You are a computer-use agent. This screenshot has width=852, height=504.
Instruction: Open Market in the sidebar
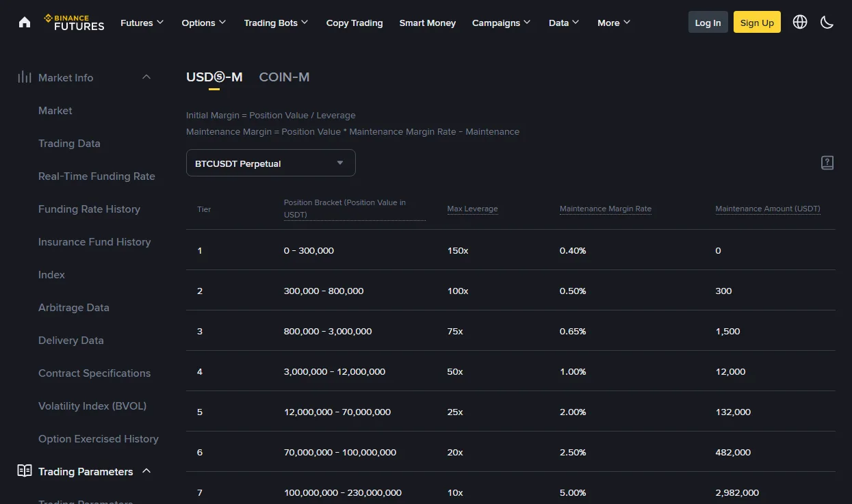pyautogui.click(x=55, y=110)
